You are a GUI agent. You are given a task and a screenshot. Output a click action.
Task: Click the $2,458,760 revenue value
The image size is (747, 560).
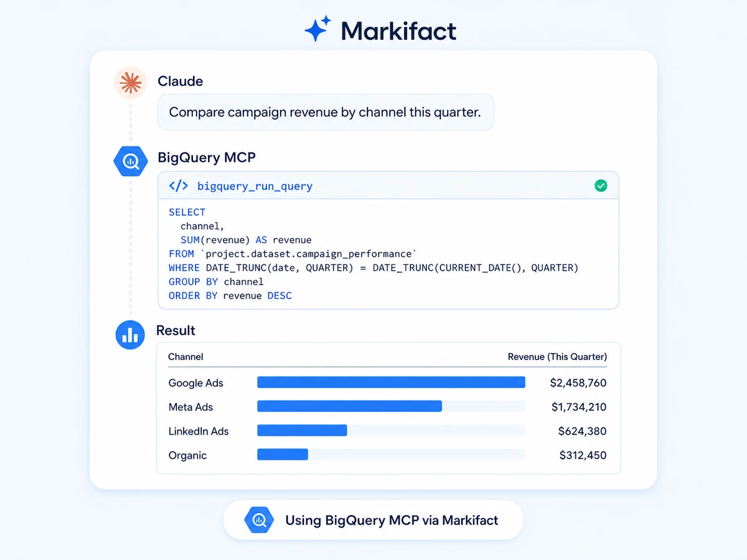coord(578,383)
